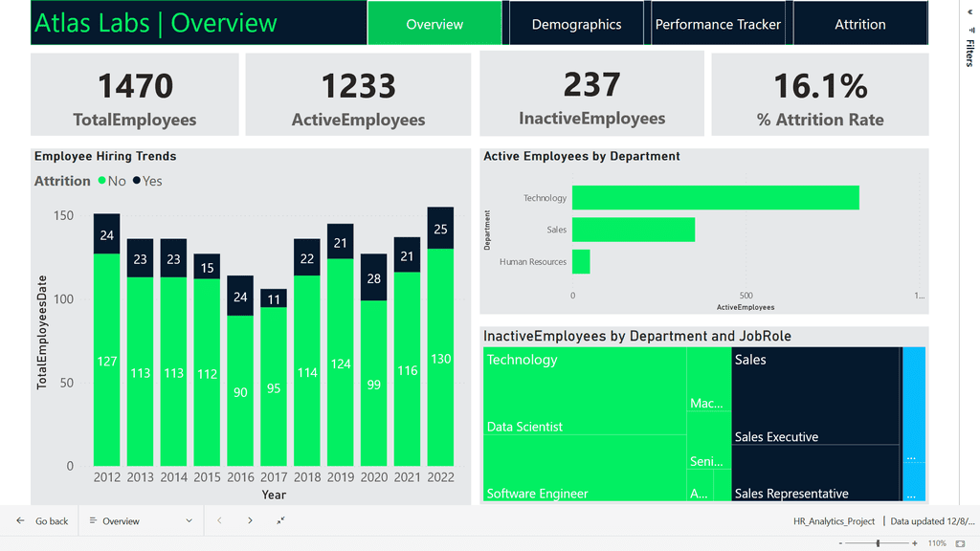Select the 16.1% Attrition Rate card
980x551 pixels.
click(820, 95)
